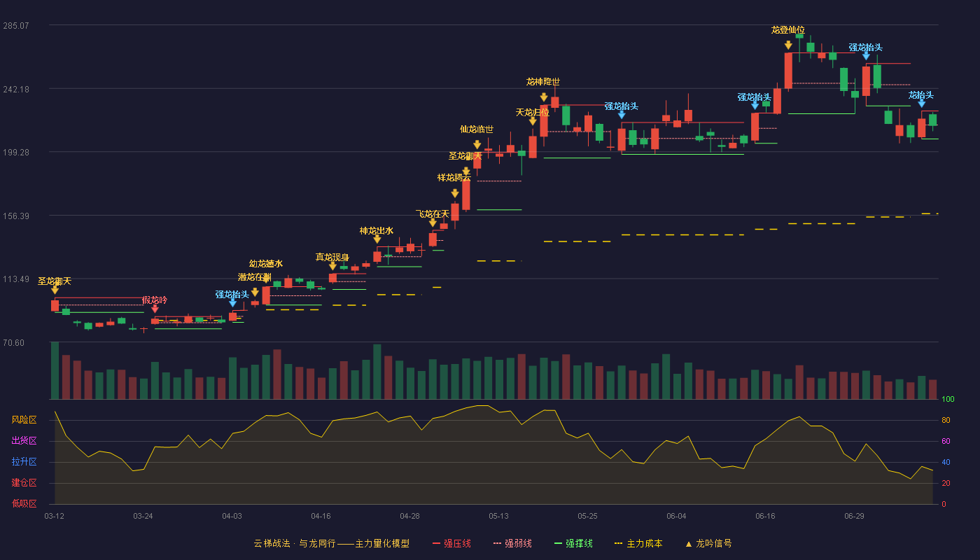Image resolution: width=980 pixels, height=560 pixels.
Task: Select the 低吸区 zone label
Action: (24, 503)
